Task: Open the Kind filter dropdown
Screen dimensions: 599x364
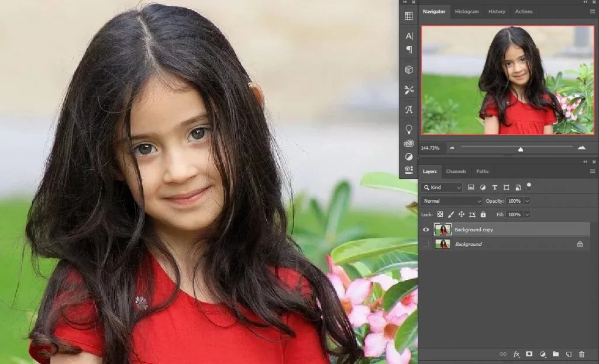Action: (442, 188)
